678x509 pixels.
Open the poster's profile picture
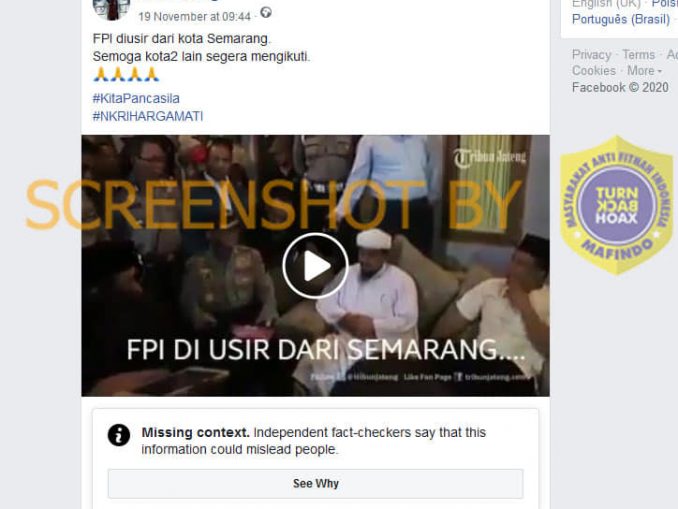click(111, 10)
